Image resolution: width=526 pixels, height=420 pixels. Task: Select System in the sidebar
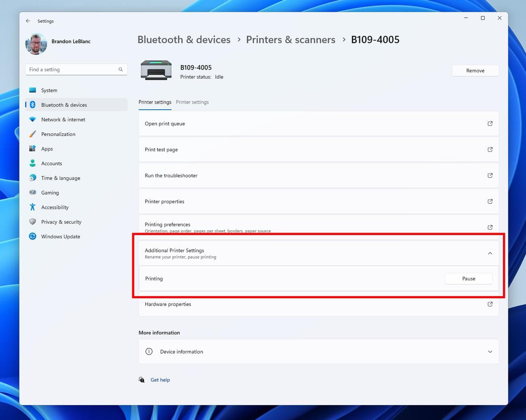pyautogui.click(x=32, y=90)
